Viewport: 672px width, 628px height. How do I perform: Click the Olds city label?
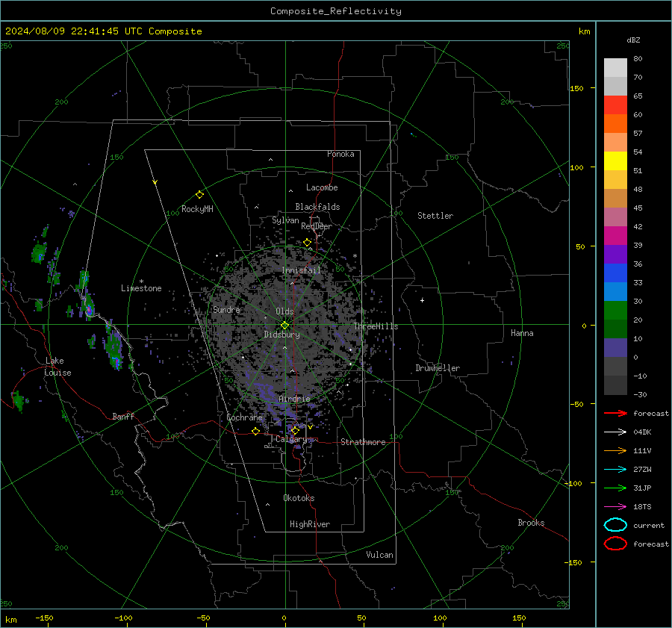284,311
